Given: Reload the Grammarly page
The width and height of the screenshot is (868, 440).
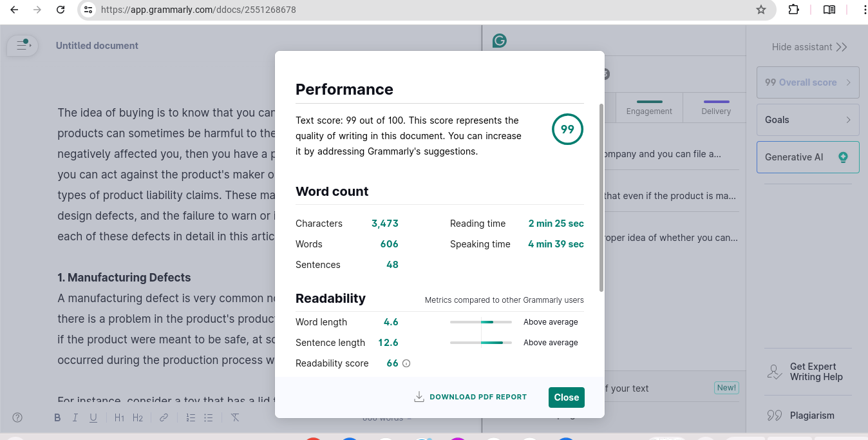Looking at the screenshot, I should tap(61, 10).
